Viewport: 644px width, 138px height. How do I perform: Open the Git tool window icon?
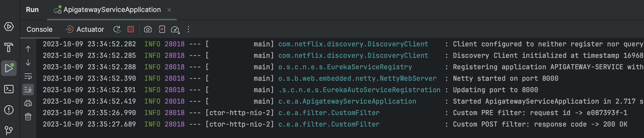coord(9,130)
